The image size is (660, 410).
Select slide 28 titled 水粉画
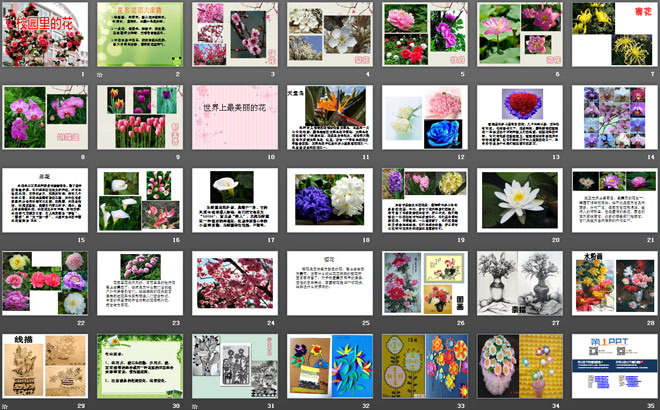coord(615,283)
